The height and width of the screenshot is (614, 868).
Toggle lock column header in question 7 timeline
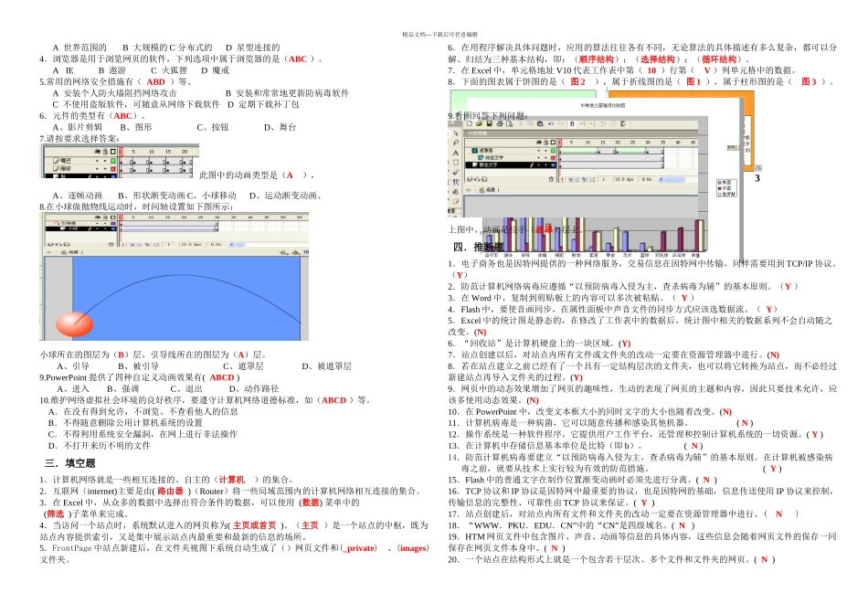105,152
